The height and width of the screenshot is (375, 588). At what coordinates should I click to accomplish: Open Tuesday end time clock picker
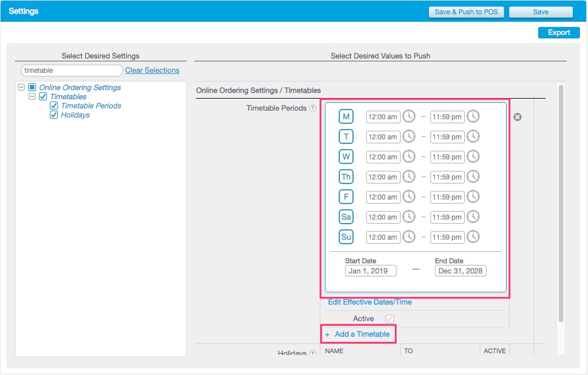(472, 136)
